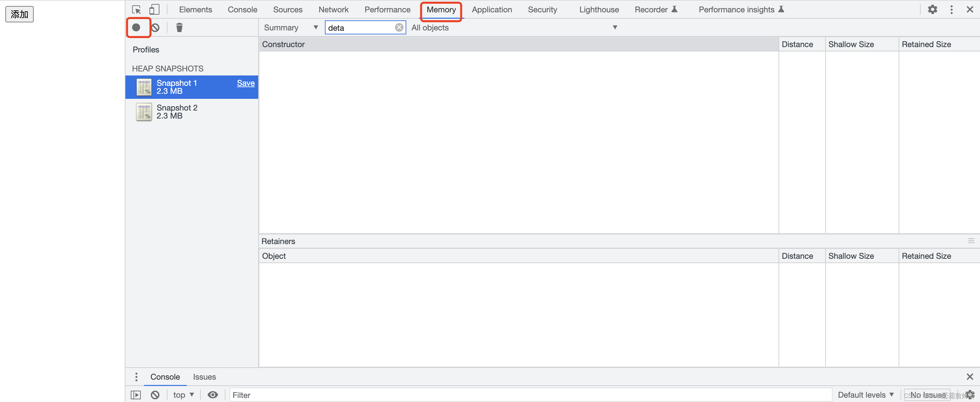Open the Elements tab

tap(195, 10)
